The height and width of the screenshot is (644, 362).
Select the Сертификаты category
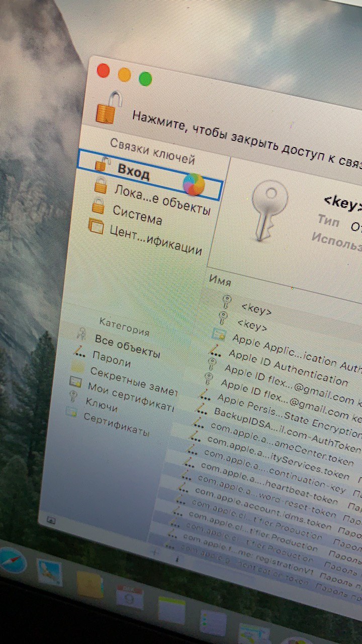(x=116, y=425)
